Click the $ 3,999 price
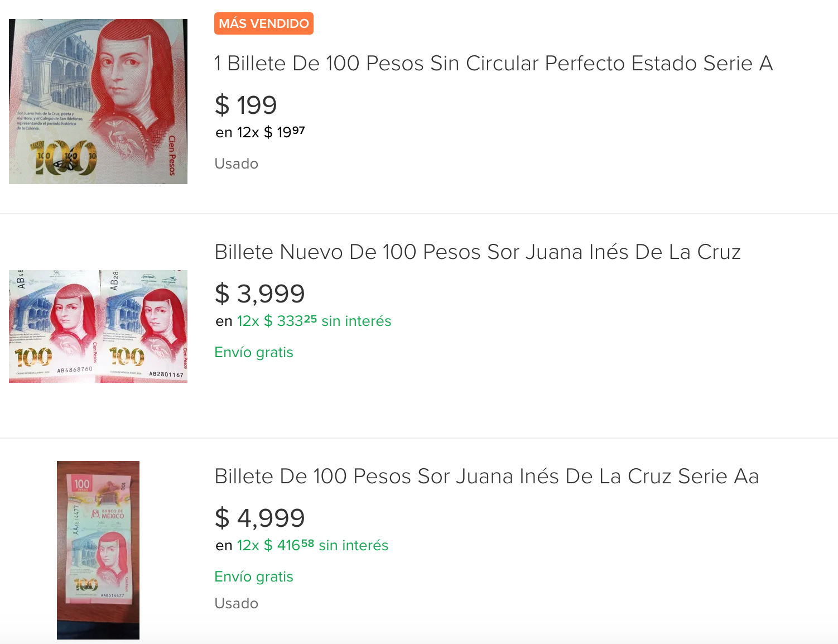 pos(259,294)
